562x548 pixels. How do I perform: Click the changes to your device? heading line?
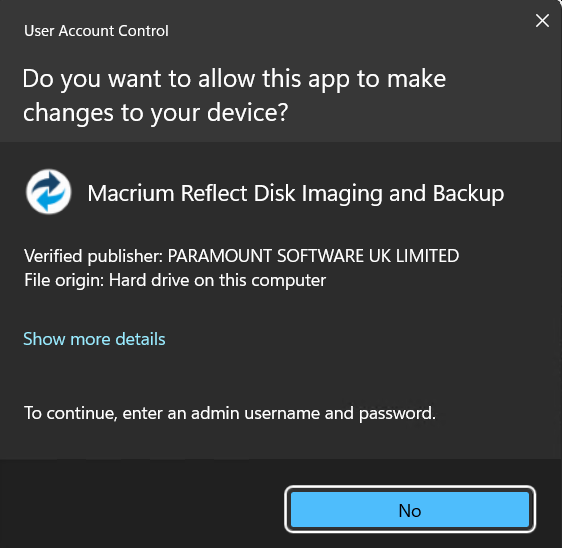(155, 113)
